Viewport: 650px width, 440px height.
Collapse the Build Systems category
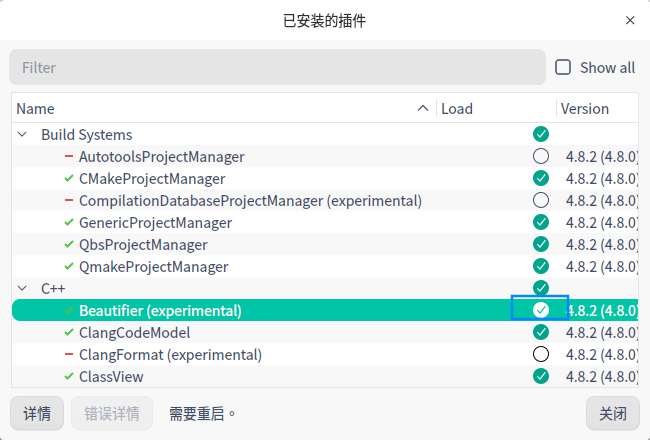coord(22,135)
